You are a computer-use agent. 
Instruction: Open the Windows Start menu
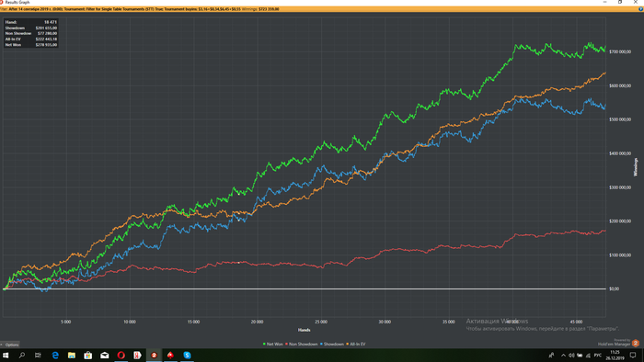pyautogui.click(x=6, y=355)
